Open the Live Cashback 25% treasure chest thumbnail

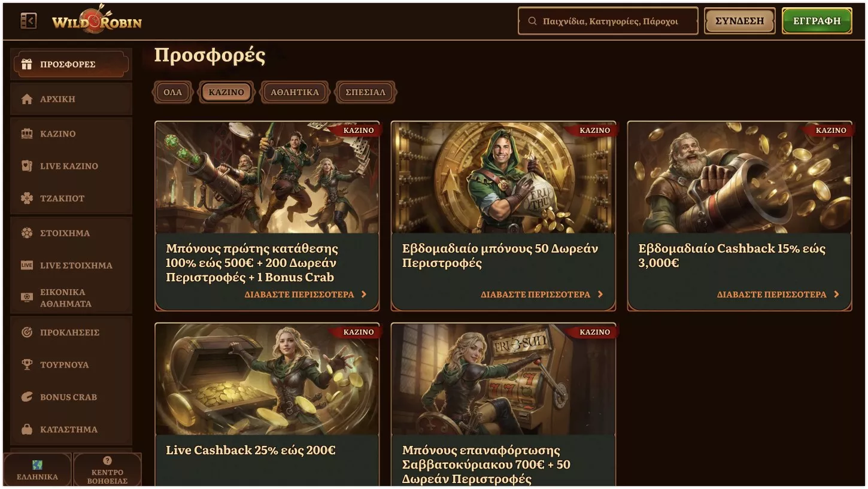267,379
